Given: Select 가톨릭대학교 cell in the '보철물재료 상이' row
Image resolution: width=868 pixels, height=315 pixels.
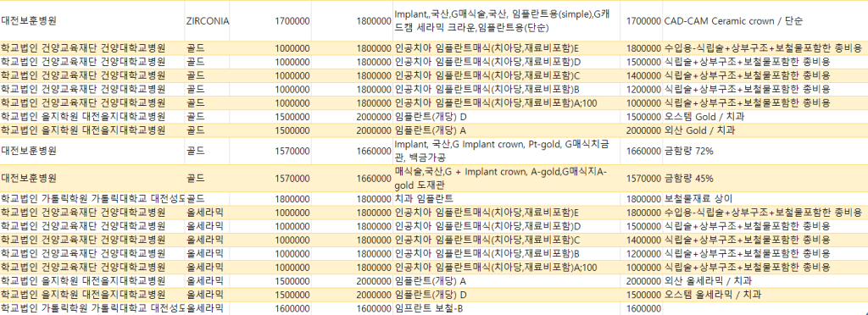Looking at the screenshot, I should tap(92, 198).
